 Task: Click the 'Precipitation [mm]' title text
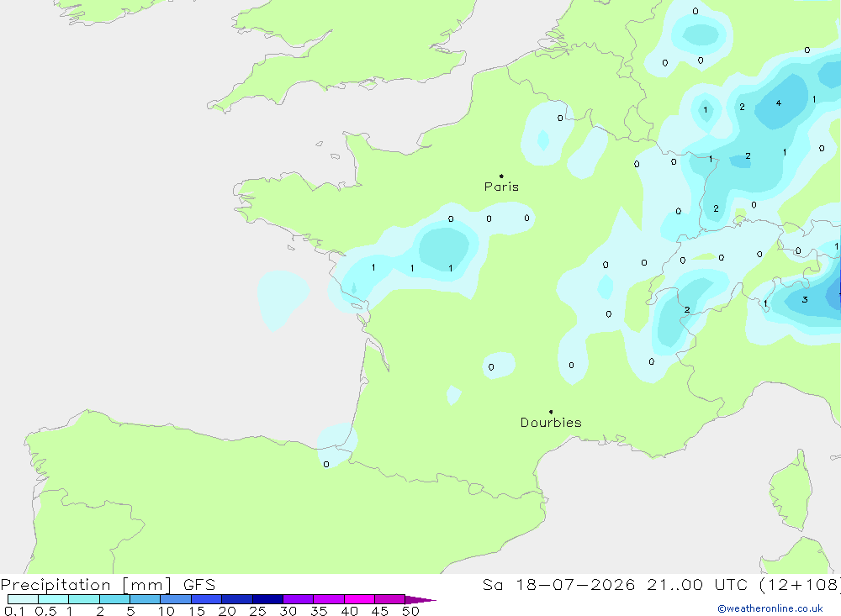[86, 585]
